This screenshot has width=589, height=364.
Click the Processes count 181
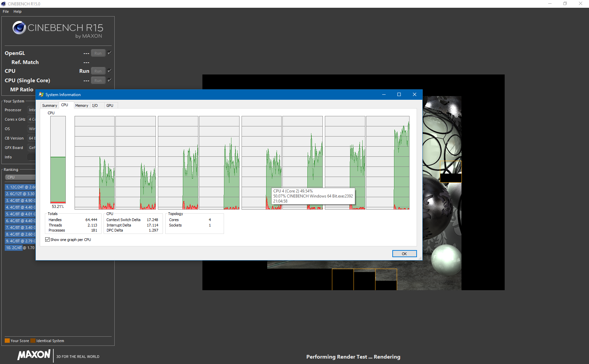[x=94, y=230]
